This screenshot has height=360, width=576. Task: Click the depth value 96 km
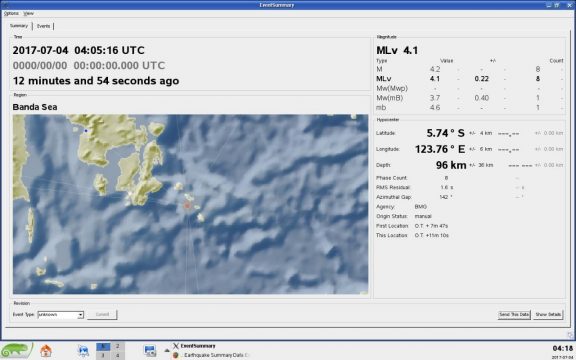pyautogui.click(x=451, y=165)
